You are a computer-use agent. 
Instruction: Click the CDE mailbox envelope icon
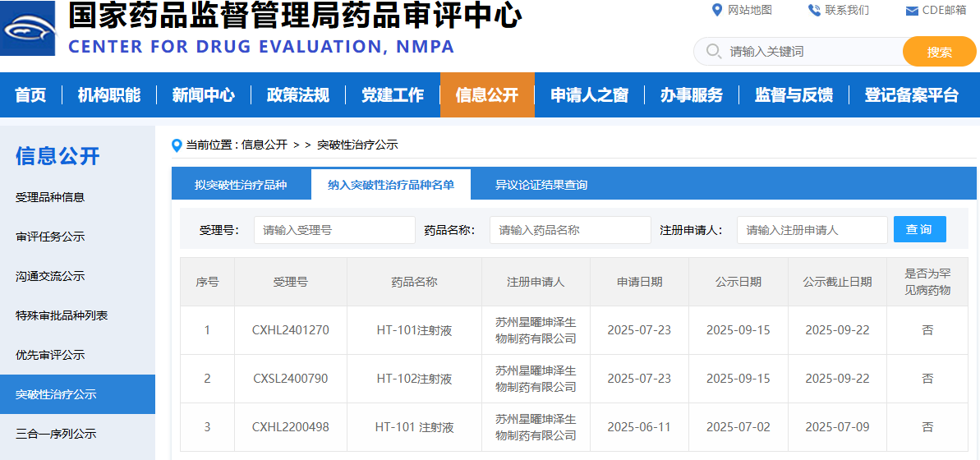912,11
